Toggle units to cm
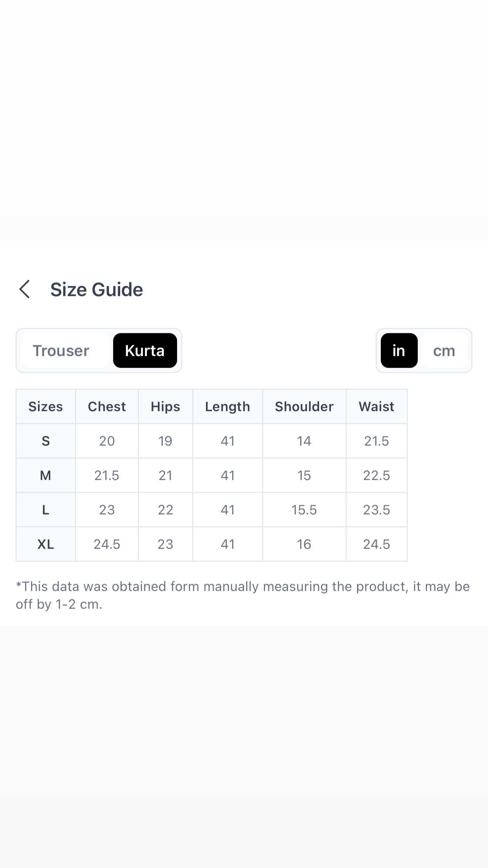 click(x=444, y=350)
